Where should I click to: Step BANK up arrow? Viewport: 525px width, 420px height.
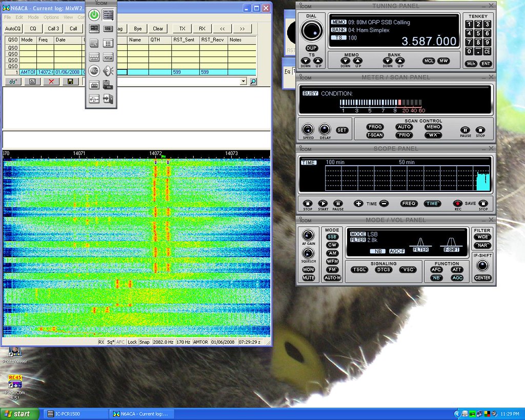tap(400, 61)
